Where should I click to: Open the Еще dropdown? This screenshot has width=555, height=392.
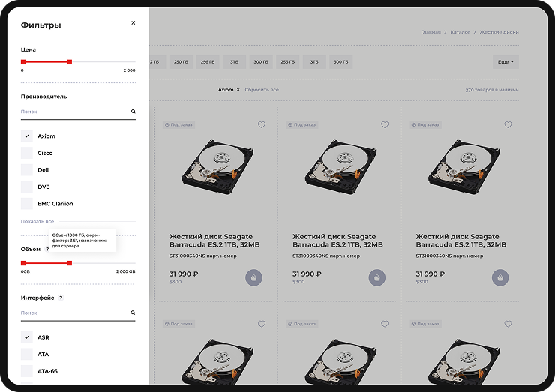tap(505, 62)
